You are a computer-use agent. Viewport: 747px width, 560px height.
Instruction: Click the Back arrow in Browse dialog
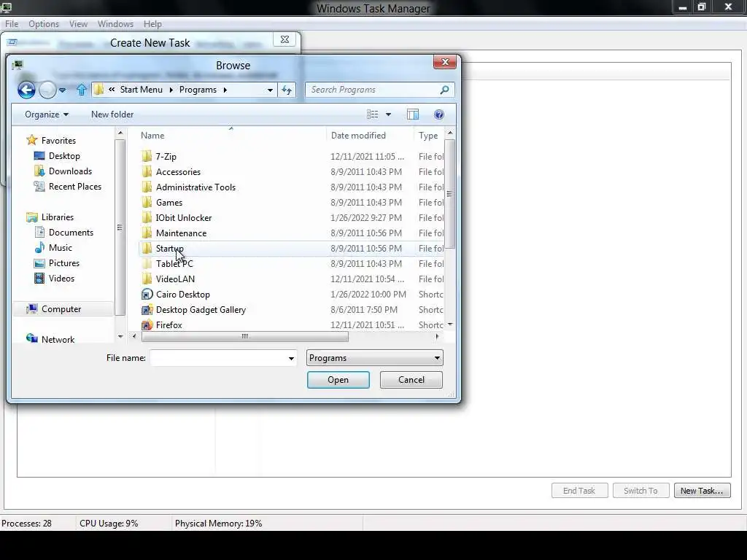[27, 90]
